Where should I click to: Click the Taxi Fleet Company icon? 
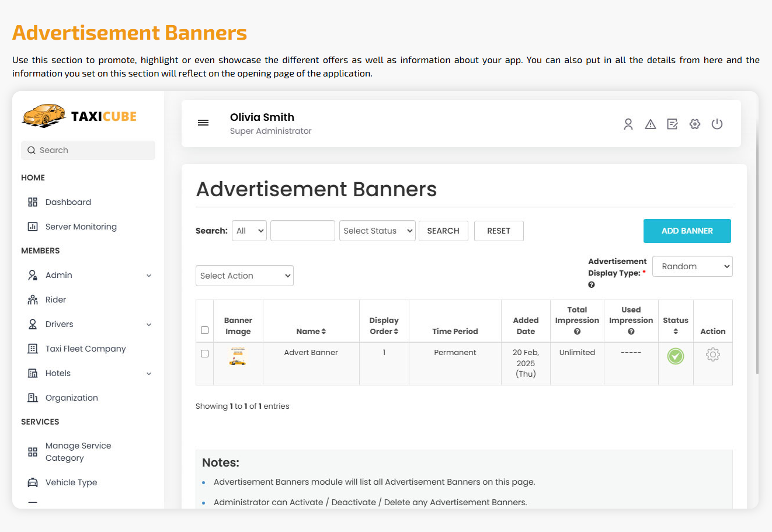(x=33, y=349)
